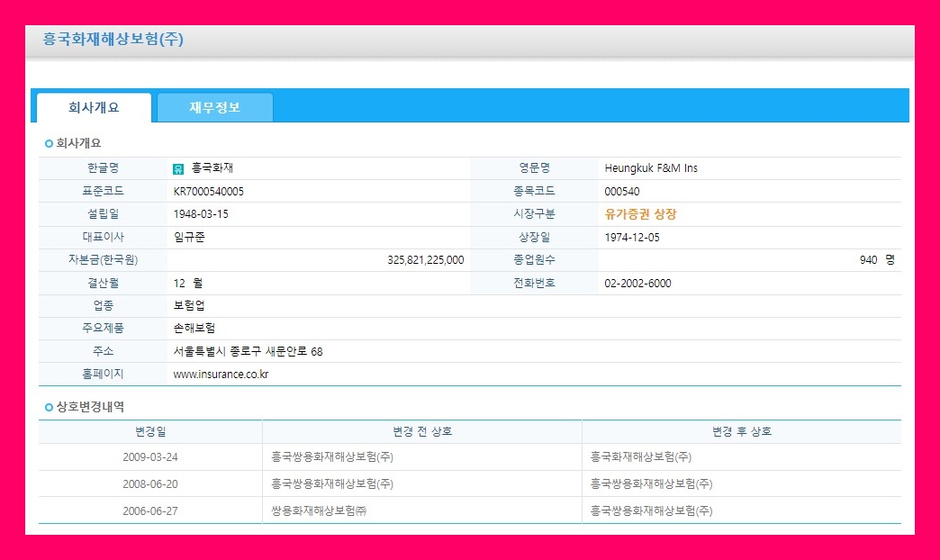The width and height of the screenshot is (940, 560).
Task: Click the change date 2006-06-27
Action: (149, 511)
